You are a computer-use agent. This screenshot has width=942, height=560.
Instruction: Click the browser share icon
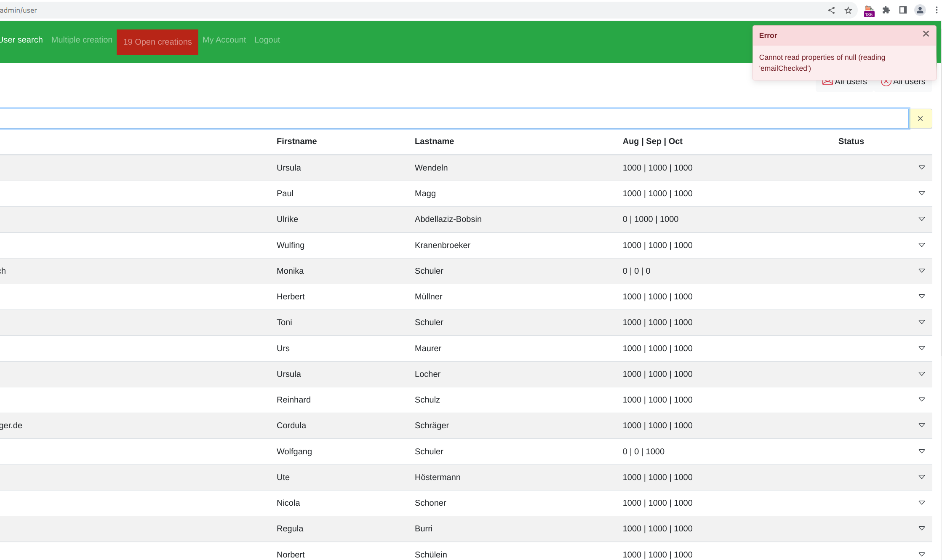pos(831,11)
